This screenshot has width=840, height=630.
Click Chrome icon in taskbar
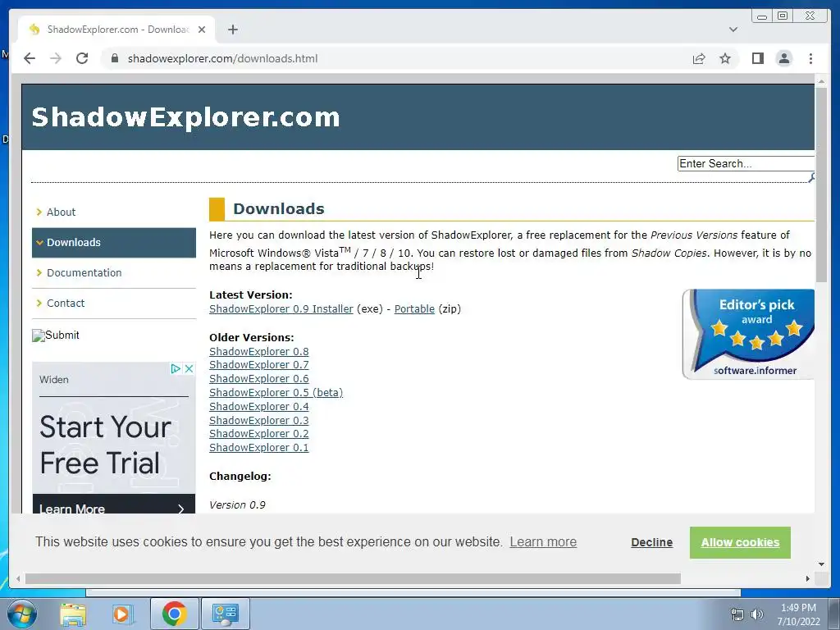pyautogui.click(x=174, y=614)
